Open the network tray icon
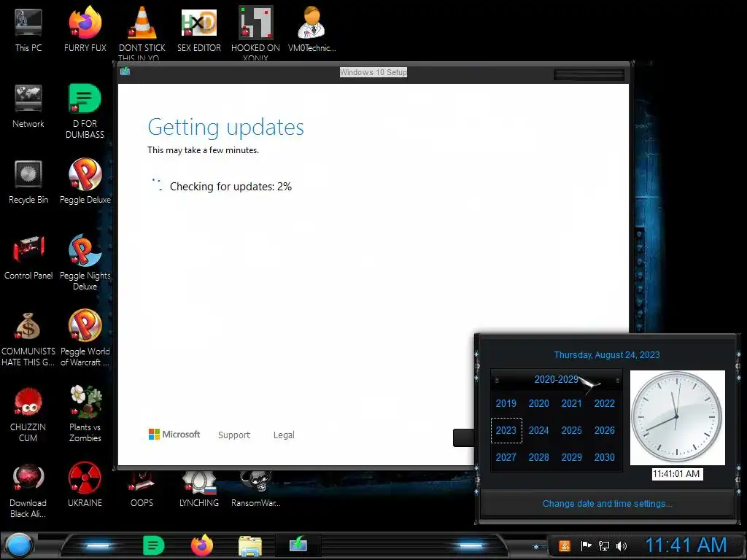747x560 pixels. coord(603,545)
